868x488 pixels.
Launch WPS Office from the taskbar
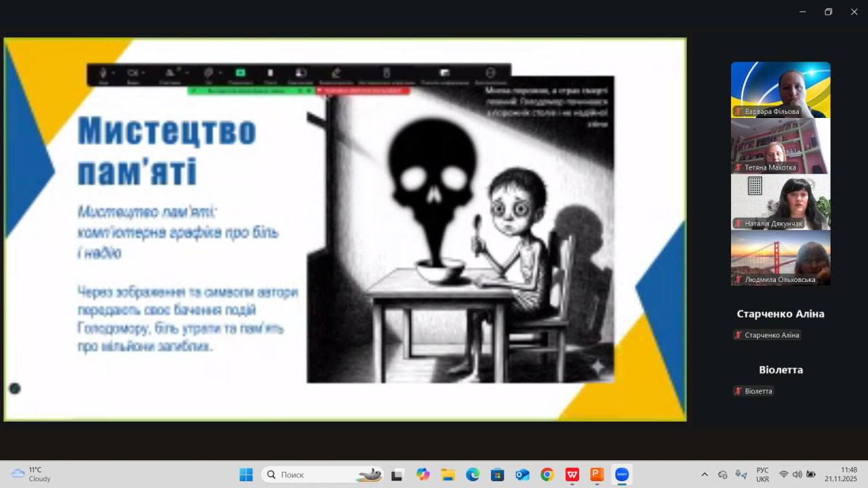coord(572,474)
